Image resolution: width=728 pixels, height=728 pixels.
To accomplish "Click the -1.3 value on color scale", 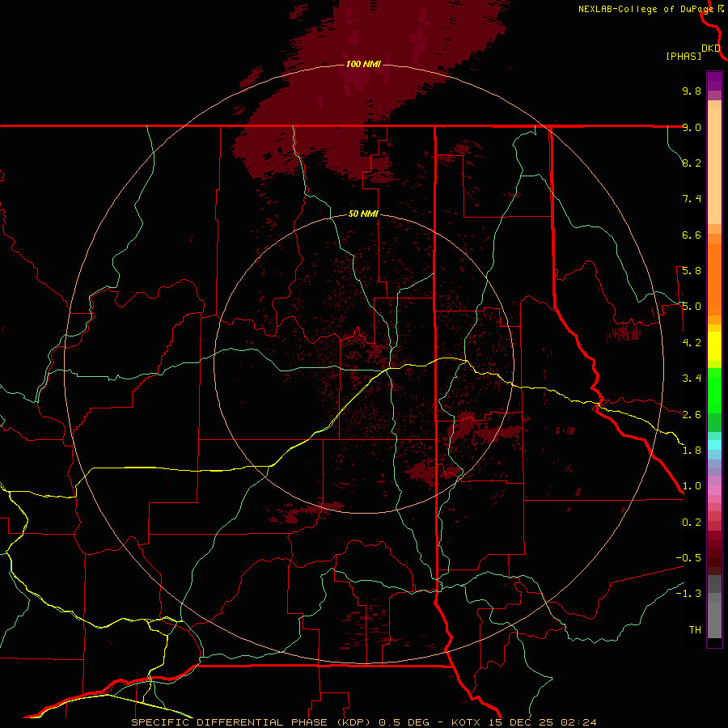I will coord(688,594).
